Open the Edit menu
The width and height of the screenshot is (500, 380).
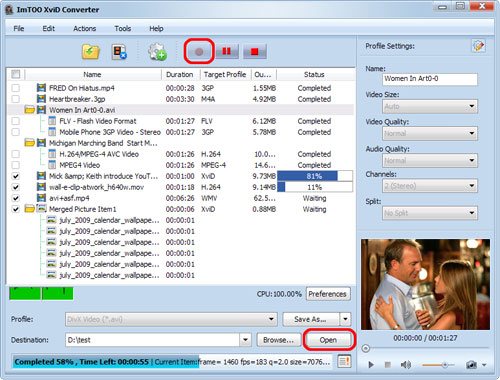coord(48,29)
